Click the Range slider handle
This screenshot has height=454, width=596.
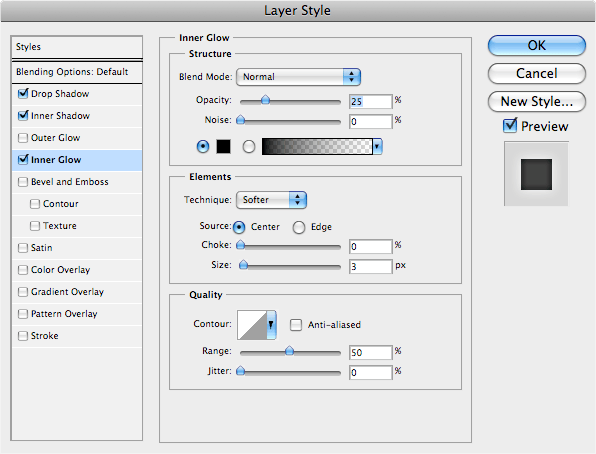[x=290, y=350]
